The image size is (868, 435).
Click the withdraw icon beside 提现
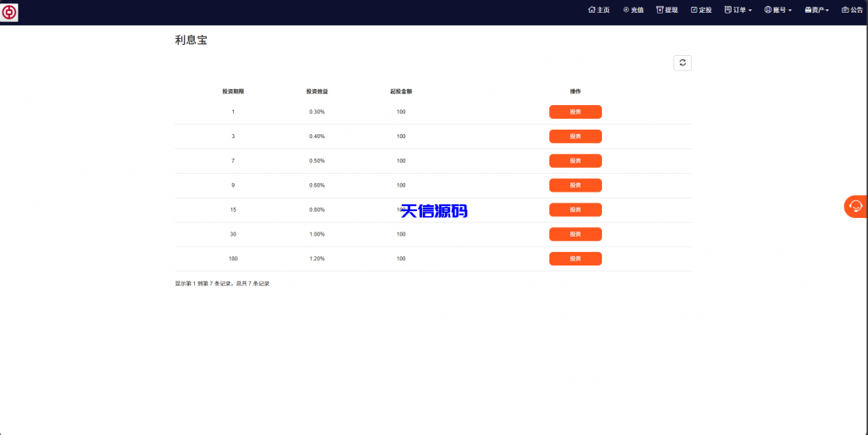coord(659,10)
